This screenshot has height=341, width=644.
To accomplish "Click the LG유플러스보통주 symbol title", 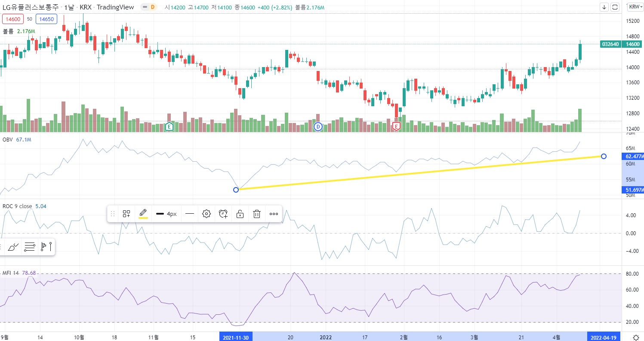I will pos(31,7).
